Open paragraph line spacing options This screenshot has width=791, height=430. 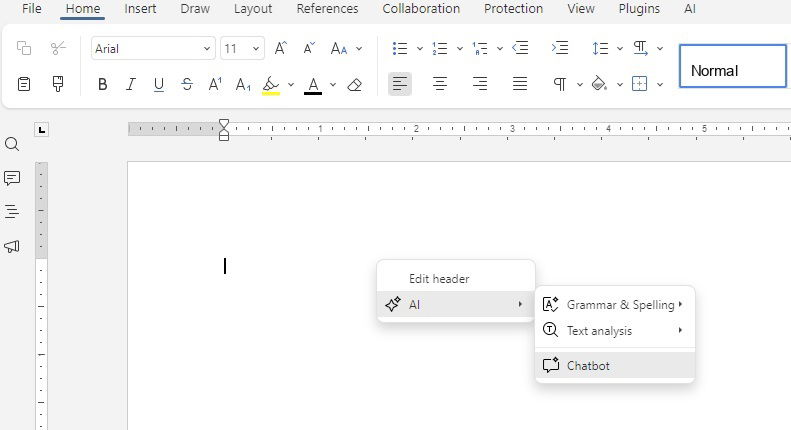[600, 48]
